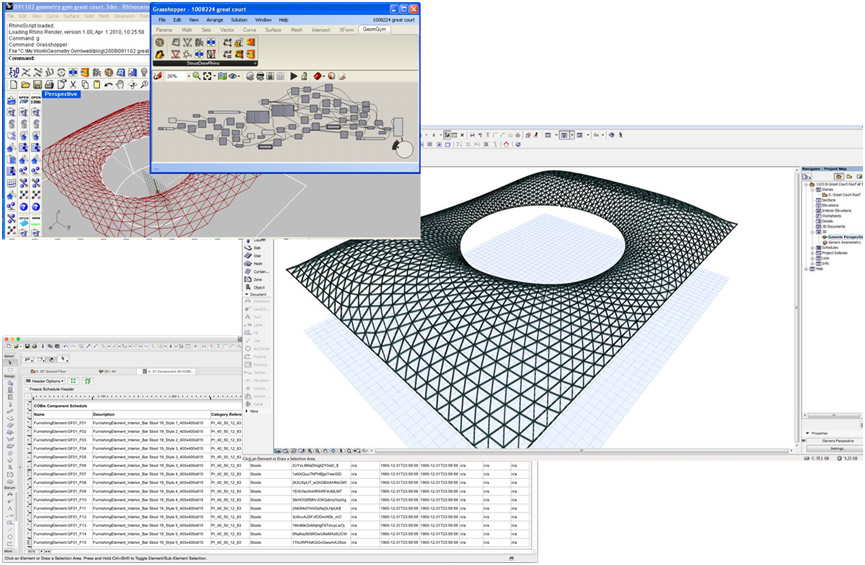
Task: Click the New document icon in Rhino toolbar
Action: (13, 84)
